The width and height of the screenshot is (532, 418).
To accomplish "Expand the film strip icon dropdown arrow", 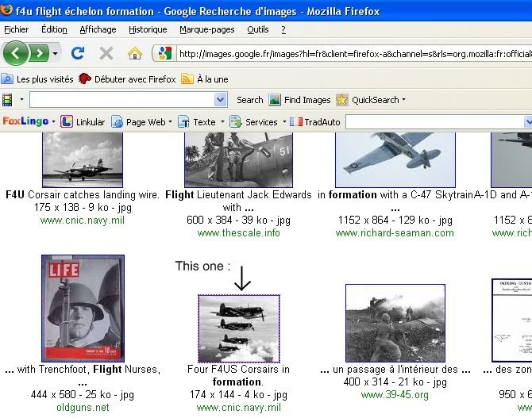I will (x=21, y=100).
